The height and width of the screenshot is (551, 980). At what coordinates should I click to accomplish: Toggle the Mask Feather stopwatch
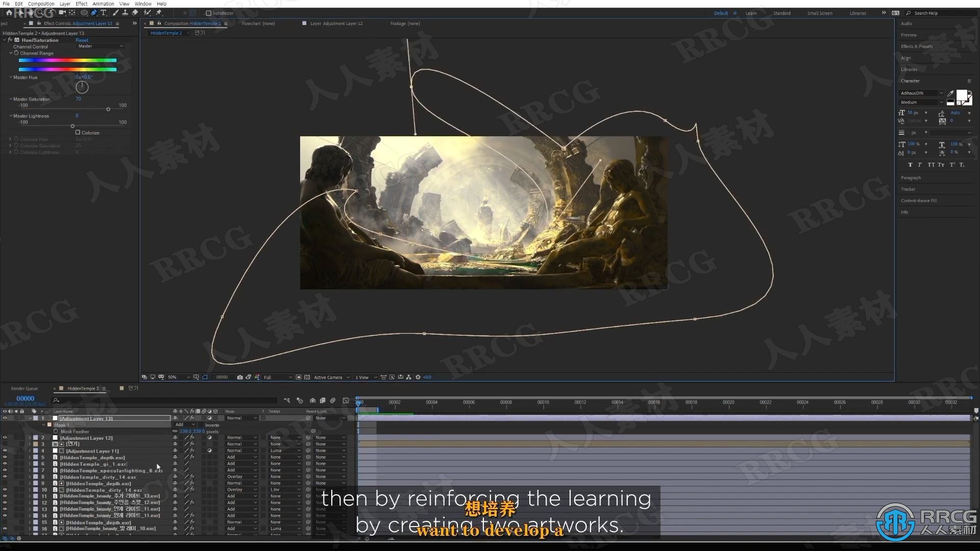pos(56,432)
